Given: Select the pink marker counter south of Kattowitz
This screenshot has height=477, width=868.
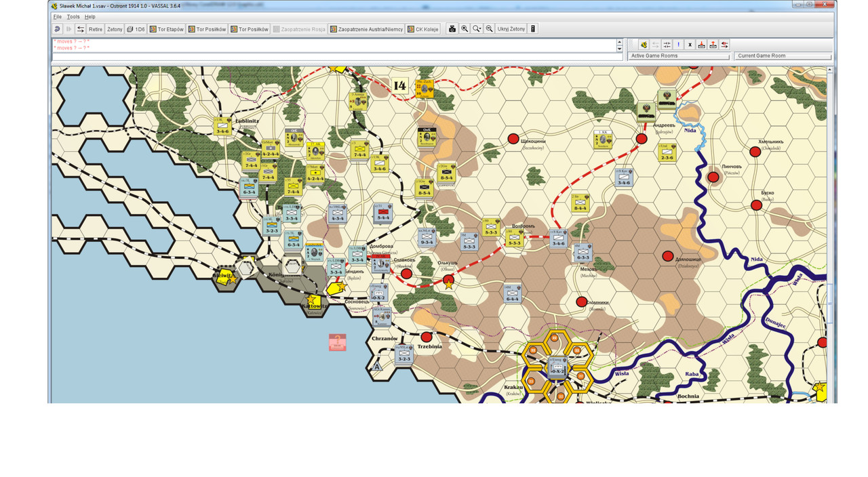Looking at the screenshot, I should pyautogui.click(x=338, y=342).
